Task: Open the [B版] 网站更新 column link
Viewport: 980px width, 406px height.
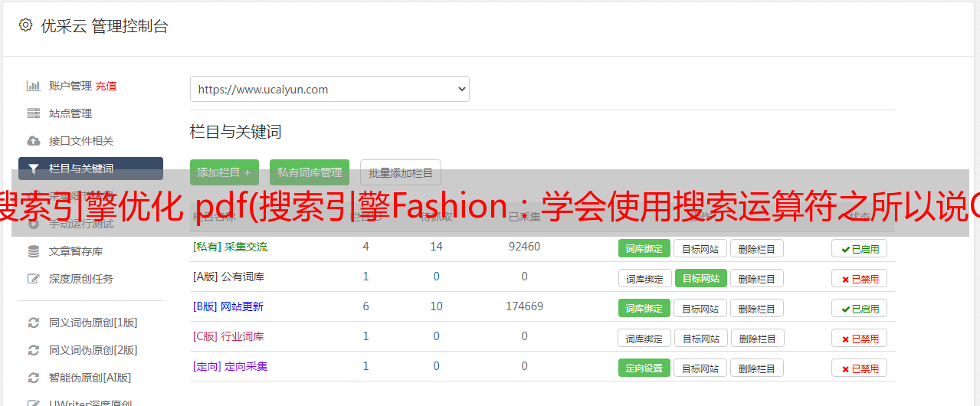Action: 228,306
